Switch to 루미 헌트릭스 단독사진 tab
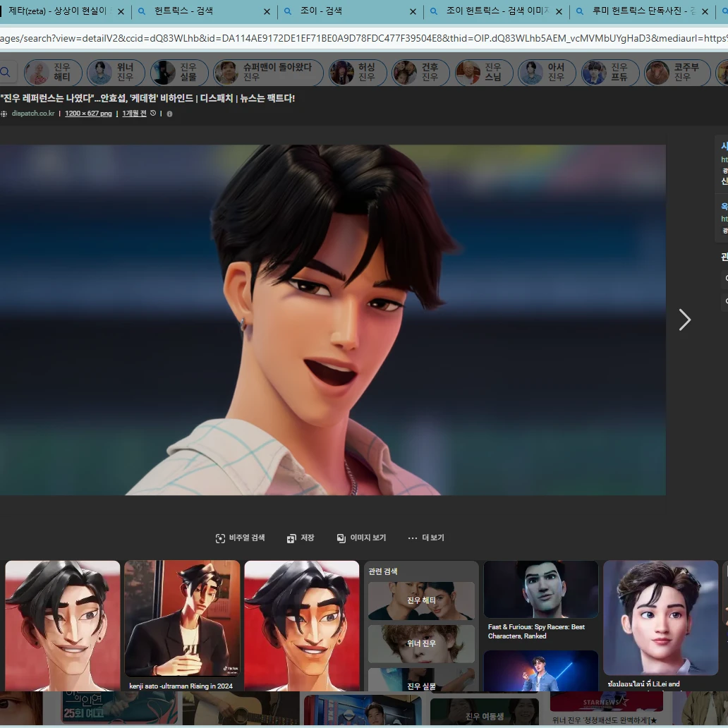Image resolution: width=728 pixels, height=728 pixels. (643, 11)
